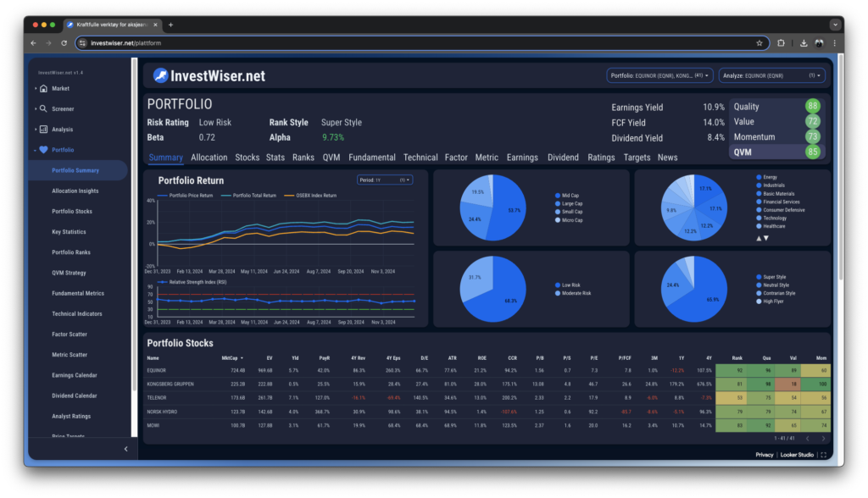Click the Looker Studio link
This screenshot has width=868, height=498.
click(x=797, y=455)
